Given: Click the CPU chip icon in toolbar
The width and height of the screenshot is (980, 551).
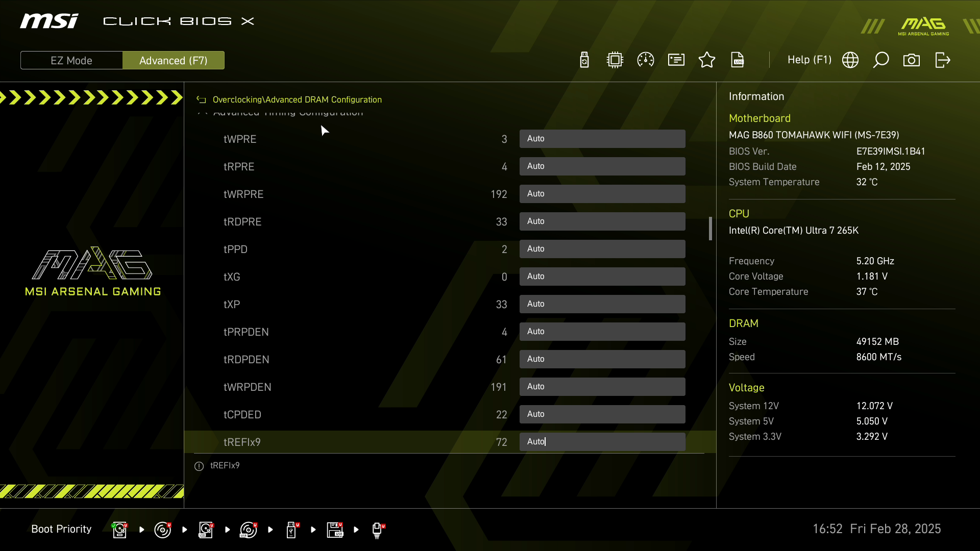Looking at the screenshot, I should point(615,60).
